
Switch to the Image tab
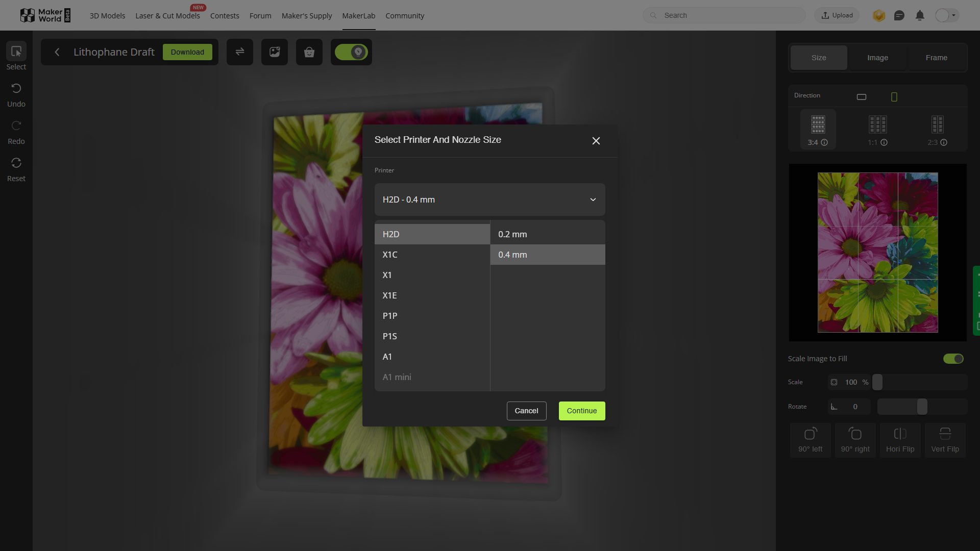pos(877,58)
